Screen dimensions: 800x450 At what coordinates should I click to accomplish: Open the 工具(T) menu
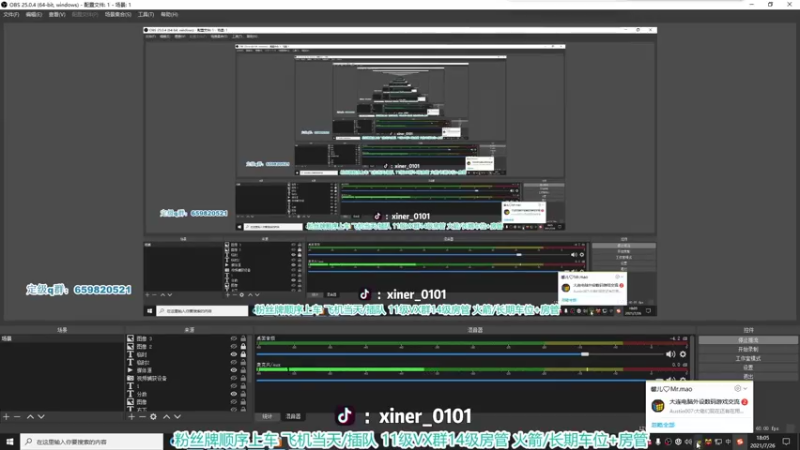coord(146,14)
